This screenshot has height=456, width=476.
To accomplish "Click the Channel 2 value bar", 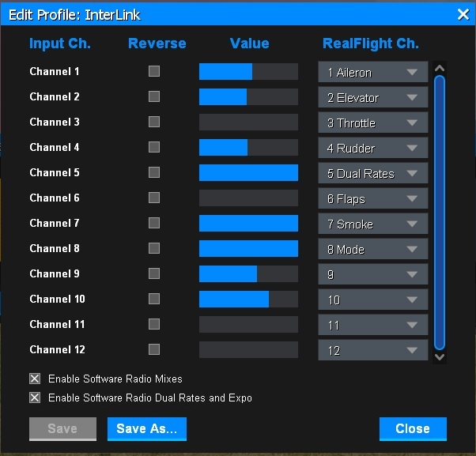I will (x=248, y=97).
